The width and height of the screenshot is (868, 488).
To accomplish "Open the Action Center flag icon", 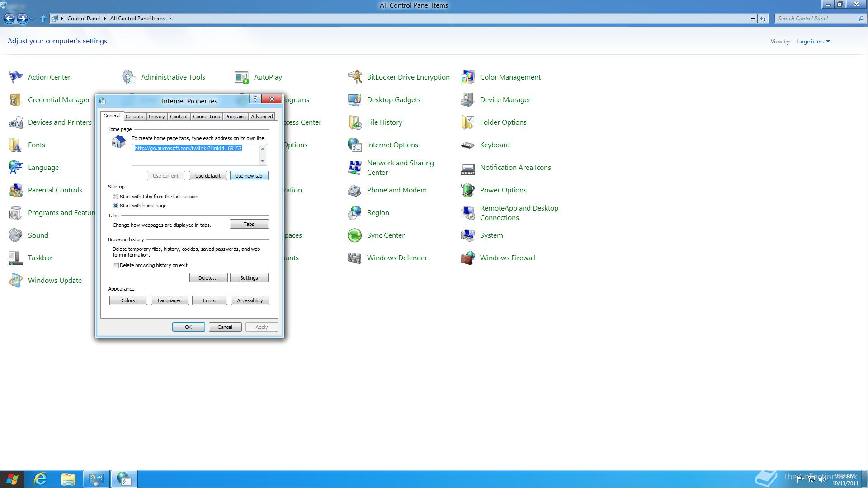I will (x=16, y=77).
